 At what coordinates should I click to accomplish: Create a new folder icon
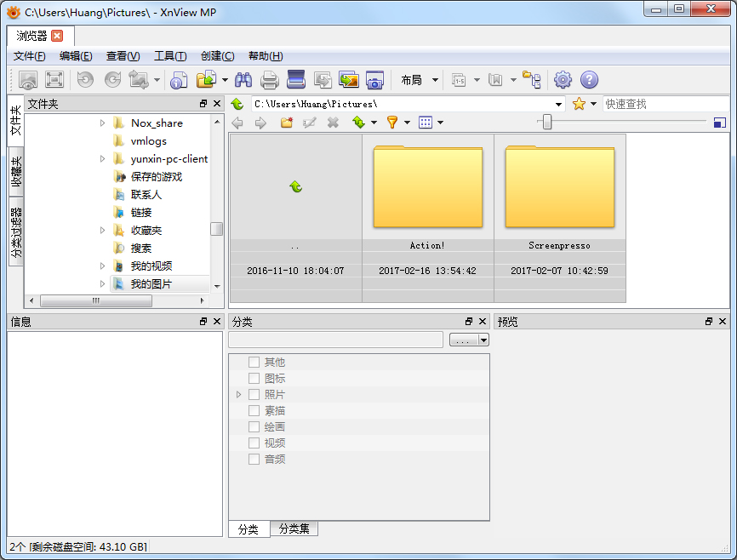pos(287,123)
